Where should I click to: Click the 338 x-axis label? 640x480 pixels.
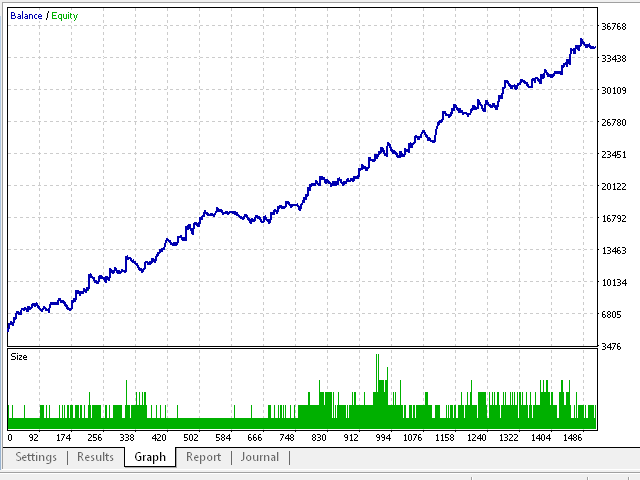tap(127, 438)
